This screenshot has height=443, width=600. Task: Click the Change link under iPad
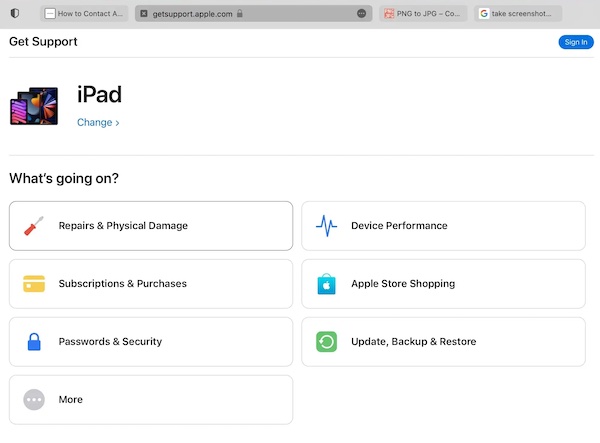(98, 122)
